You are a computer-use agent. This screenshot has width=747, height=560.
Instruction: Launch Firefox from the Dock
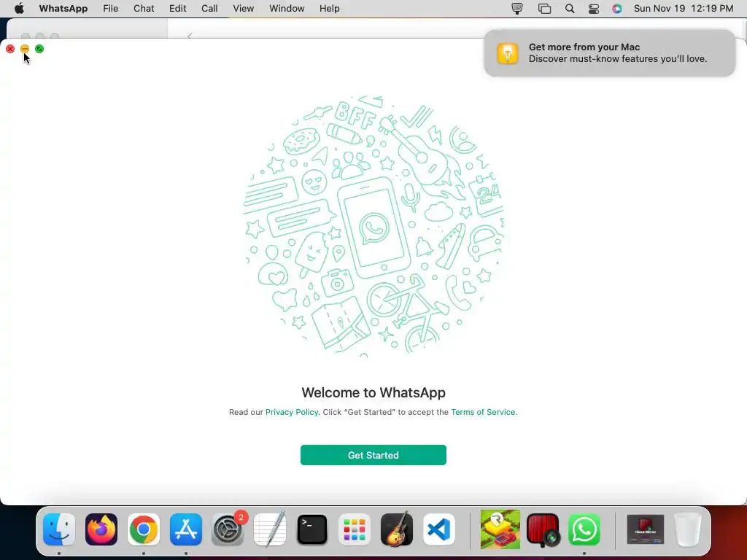(101, 529)
